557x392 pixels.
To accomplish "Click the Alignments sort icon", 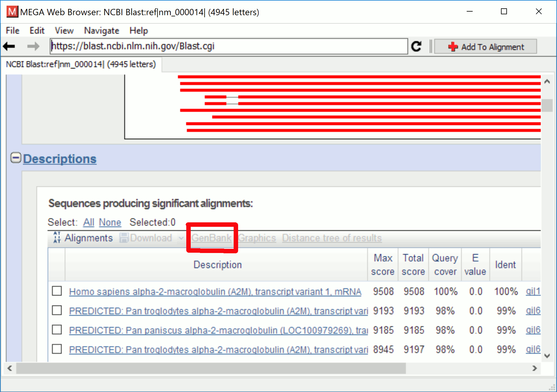I will click(57, 238).
